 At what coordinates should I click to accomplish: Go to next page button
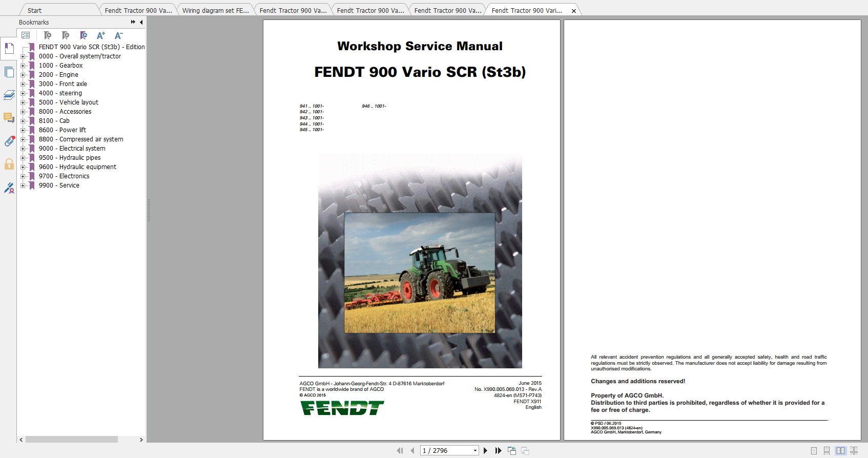coord(485,450)
